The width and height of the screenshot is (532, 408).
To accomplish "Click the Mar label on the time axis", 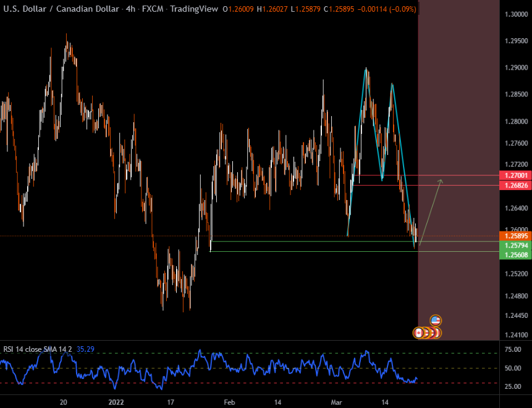I will tap(336, 402).
